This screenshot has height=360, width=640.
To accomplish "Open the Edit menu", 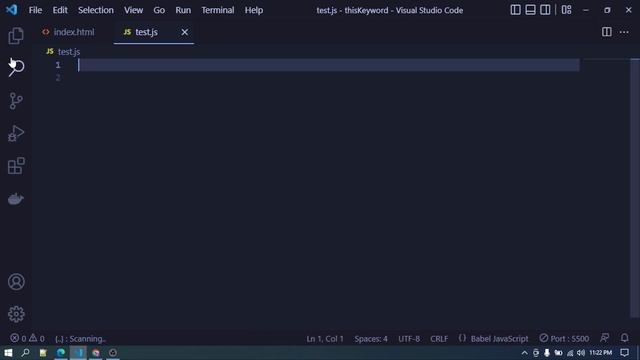I will click(60, 10).
